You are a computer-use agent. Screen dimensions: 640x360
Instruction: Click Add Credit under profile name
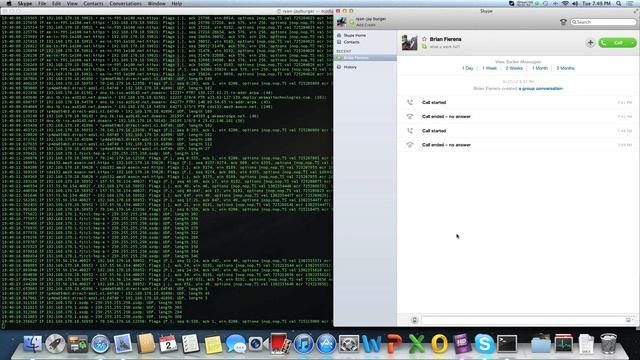point(366,25)
